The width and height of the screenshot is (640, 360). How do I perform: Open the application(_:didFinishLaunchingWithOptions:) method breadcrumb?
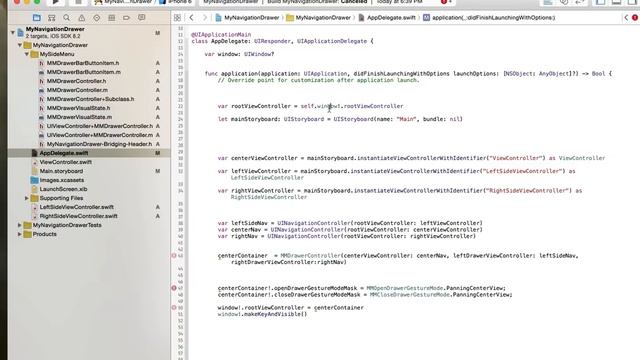(489, 18)
